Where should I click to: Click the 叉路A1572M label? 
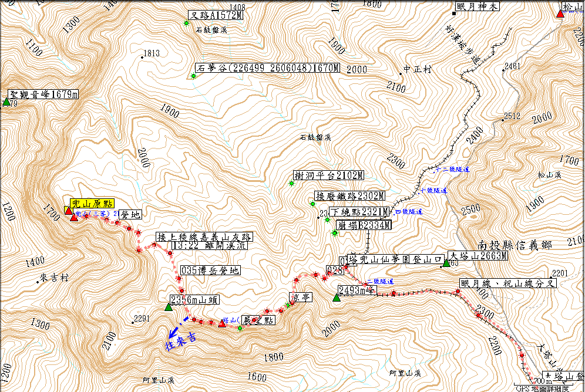(x=216, y=15)
